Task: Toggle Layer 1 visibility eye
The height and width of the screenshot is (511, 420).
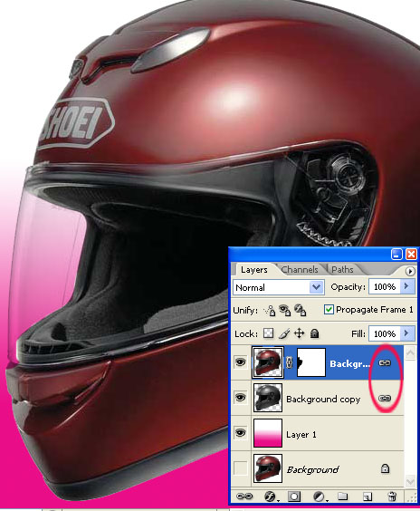Action: click(240, 433)
